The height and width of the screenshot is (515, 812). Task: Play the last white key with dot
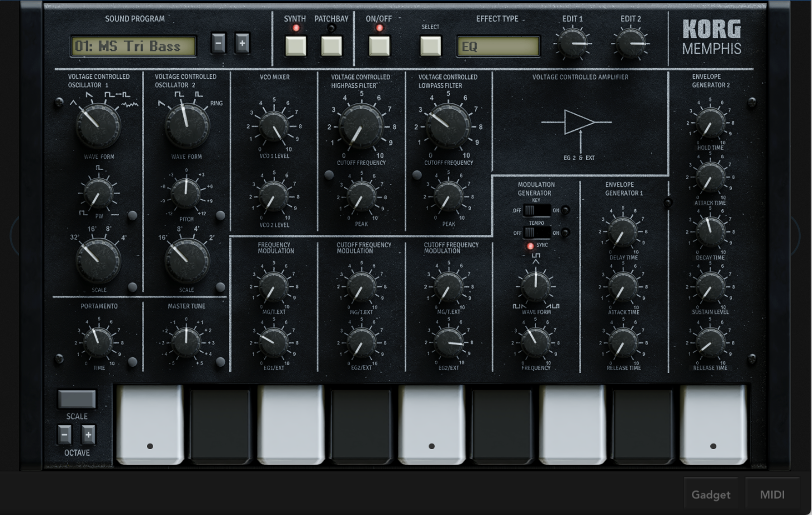(713, 425)
